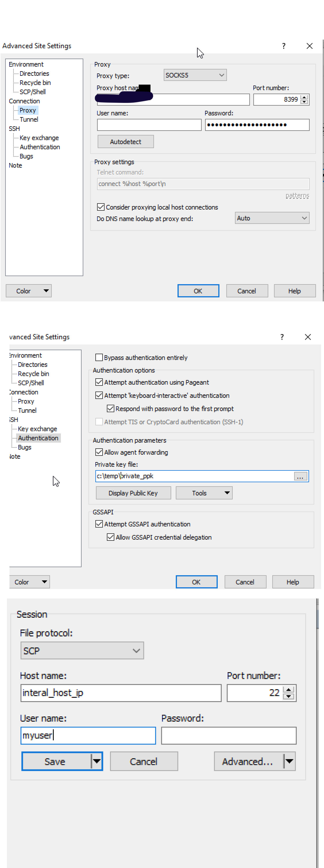Increase proxy port number 8399 with up arrow
This screenshot has width=324, height=868.
coord(304,97)
